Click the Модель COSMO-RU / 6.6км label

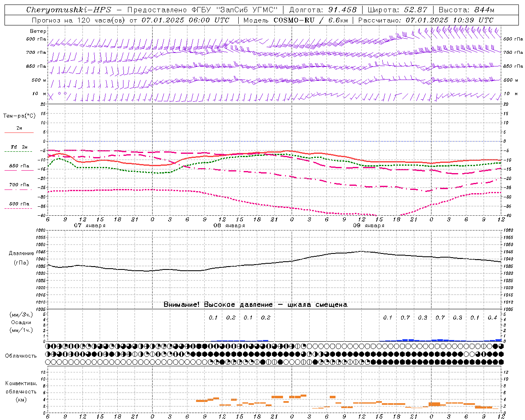(295, 20)
